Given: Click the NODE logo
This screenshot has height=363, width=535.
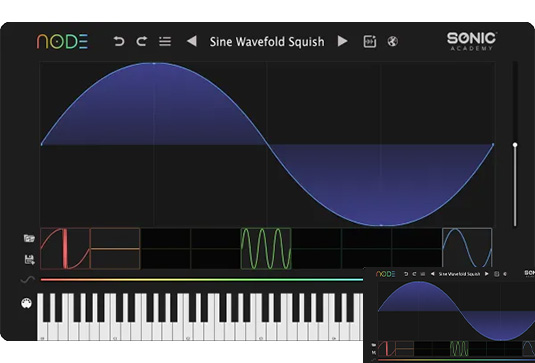Looking at the screenshot, I should (62, 41).
